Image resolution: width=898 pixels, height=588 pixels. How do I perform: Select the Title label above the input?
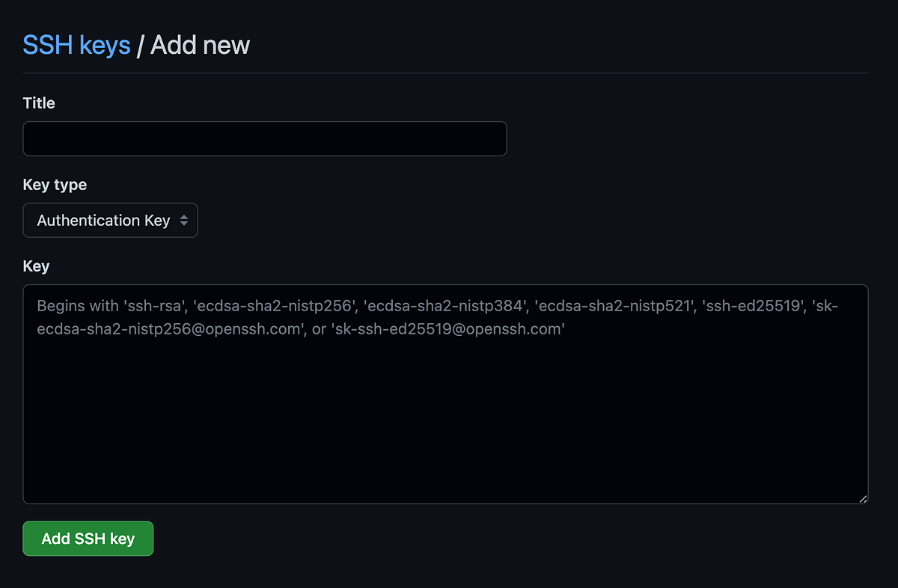[38, 103]
